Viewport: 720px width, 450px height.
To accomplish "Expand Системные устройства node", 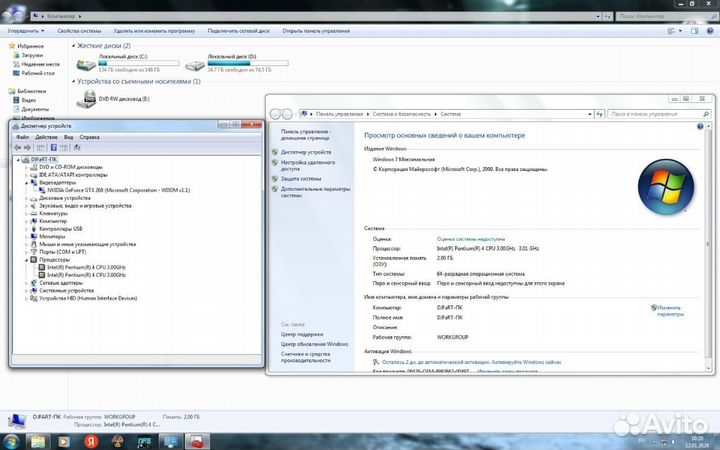I will tap(26, 291).
